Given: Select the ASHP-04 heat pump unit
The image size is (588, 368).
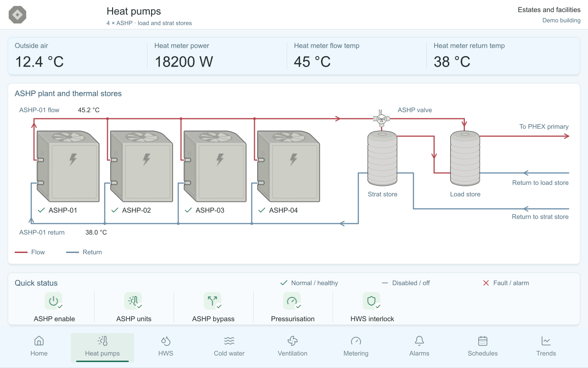Looking at the screenshot, I should [x=288, y=167].
